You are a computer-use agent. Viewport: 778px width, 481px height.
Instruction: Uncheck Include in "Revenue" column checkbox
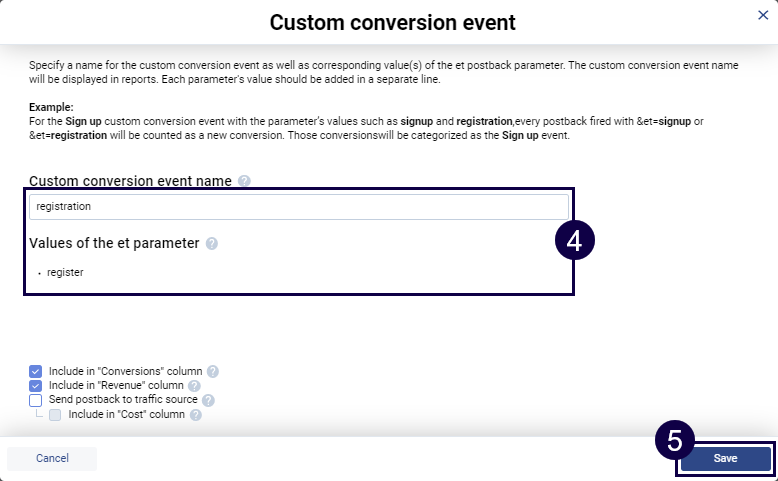click(36, 385)
